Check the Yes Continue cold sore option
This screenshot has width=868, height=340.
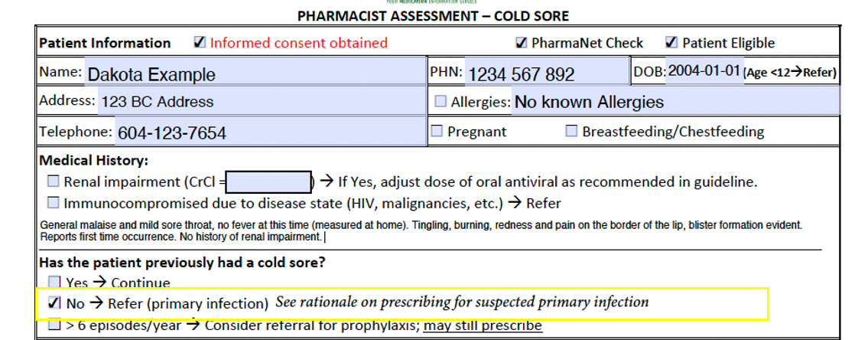pyautogui.click(x=54, y=283)
